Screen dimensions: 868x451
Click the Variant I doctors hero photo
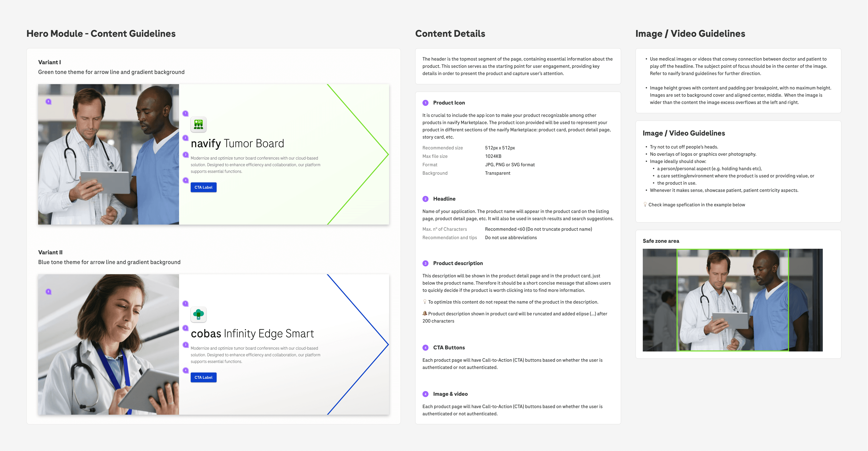tap(108, 154)
